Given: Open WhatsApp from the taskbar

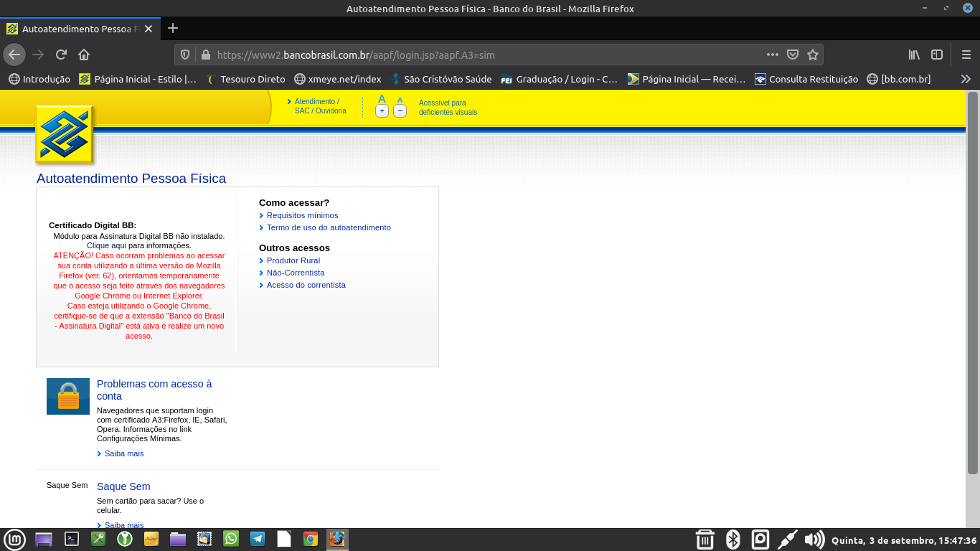Looking at the screenshot, I should [x=231, y=539].
